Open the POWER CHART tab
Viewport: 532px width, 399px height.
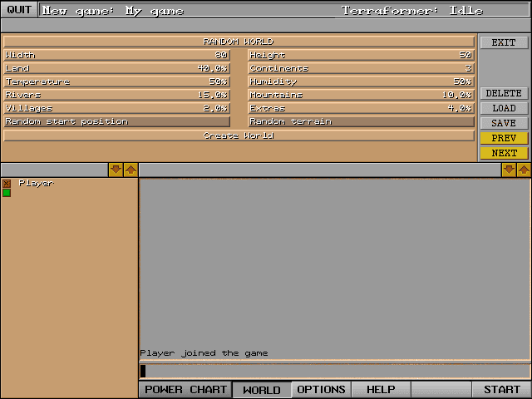click(185, 390)
